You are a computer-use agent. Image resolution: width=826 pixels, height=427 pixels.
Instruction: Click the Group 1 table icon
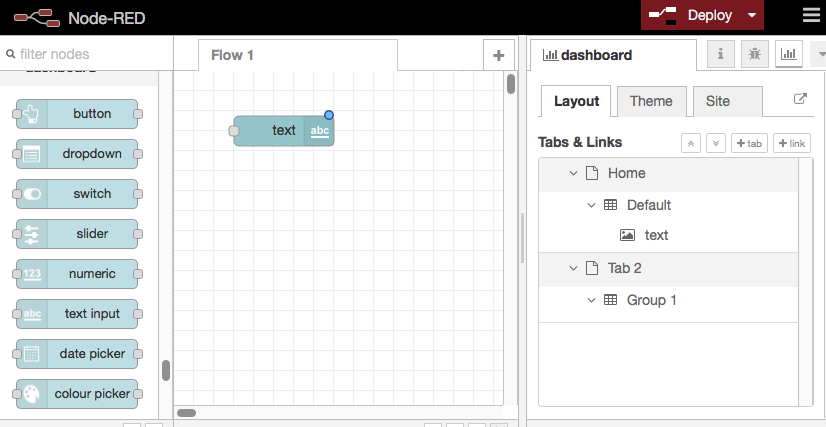tap(610, 300)
